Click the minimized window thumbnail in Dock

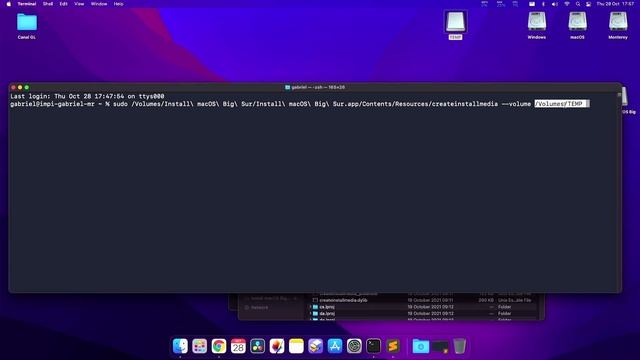pyautogui.click(x=440, y=347)
